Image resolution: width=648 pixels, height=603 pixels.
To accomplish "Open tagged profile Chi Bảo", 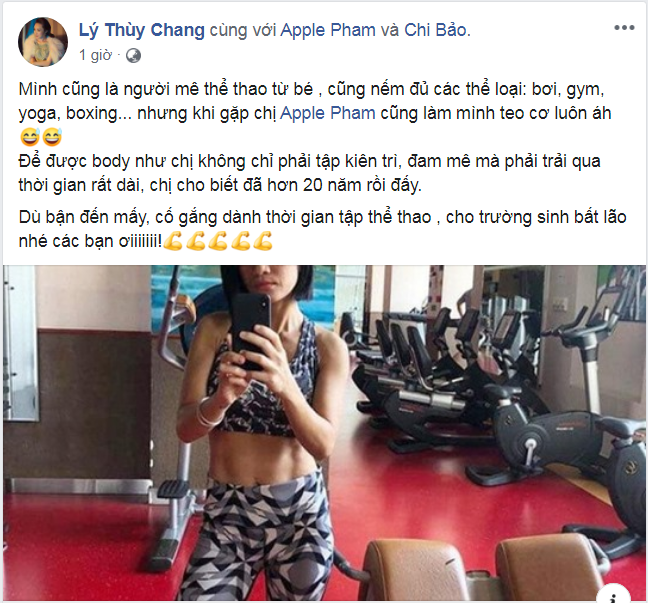I will click(x=436, y=30).
